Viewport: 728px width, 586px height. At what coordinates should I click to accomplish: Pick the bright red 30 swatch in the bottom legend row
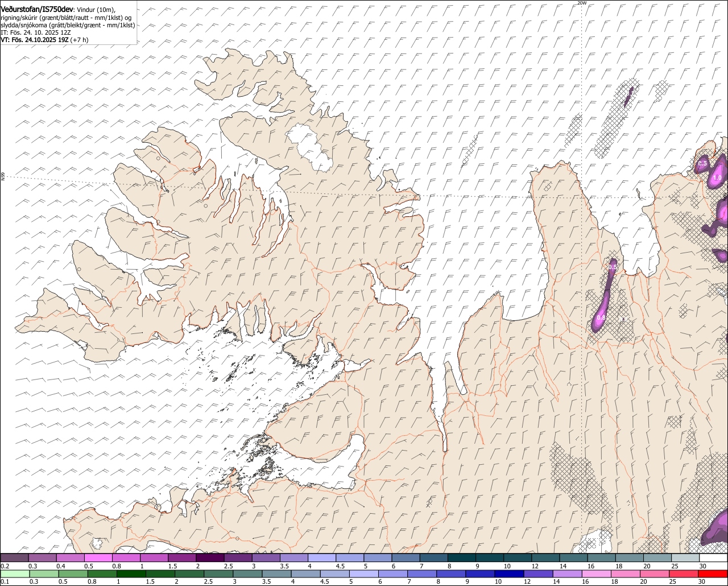[713, 573]
